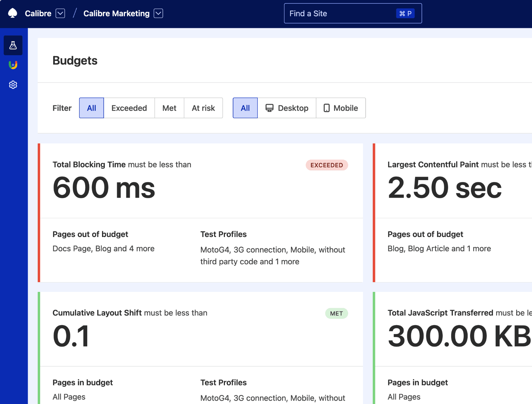Click the EXCEEDED status badge
532x404 pixels.
pos(327,165)
